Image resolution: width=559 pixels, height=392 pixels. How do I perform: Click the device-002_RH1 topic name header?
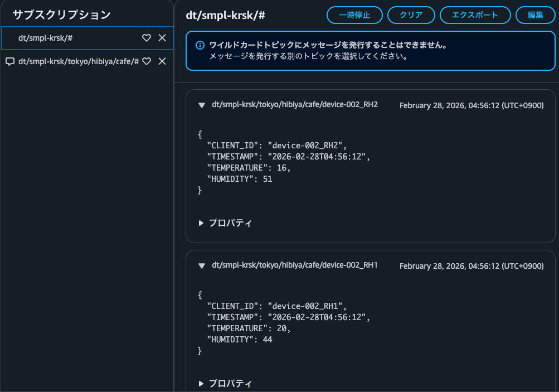(x=295, y=265)
